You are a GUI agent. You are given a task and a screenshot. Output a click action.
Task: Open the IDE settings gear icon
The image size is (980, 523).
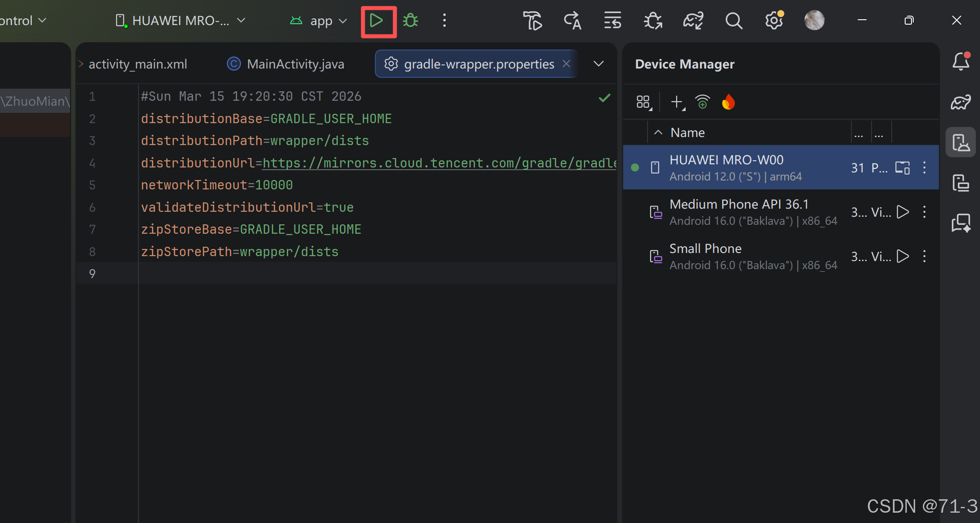click(773, 21)
